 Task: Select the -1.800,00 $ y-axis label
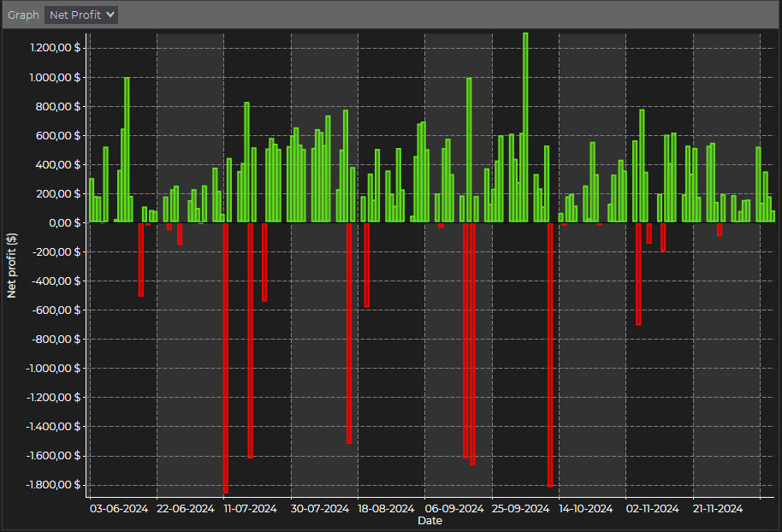[x=53, y=484]
